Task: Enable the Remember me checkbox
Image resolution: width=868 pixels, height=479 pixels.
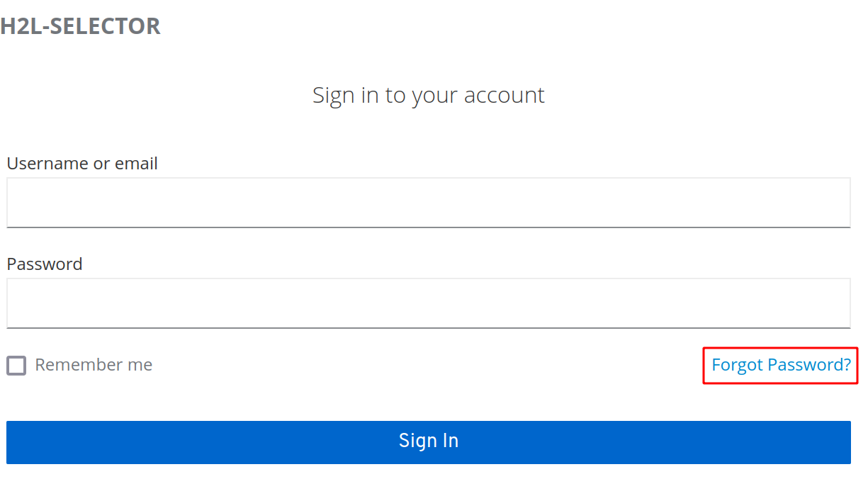Action: click(16, 366)
